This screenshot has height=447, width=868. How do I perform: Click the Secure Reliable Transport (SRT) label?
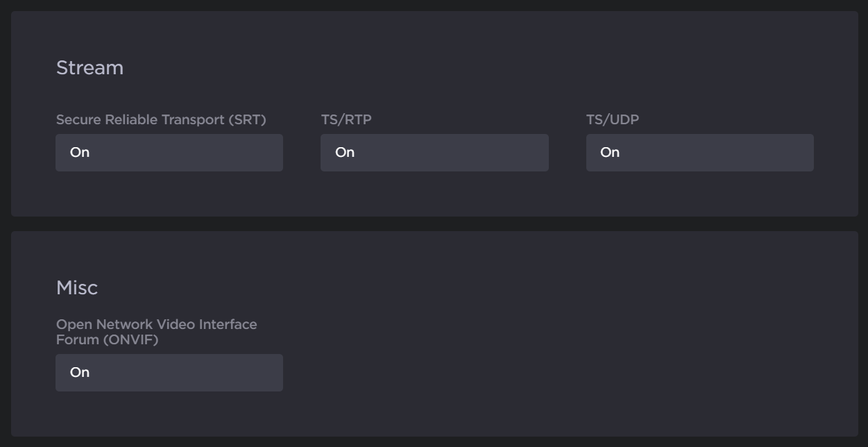pyautogui.click(x=160, y=119)
